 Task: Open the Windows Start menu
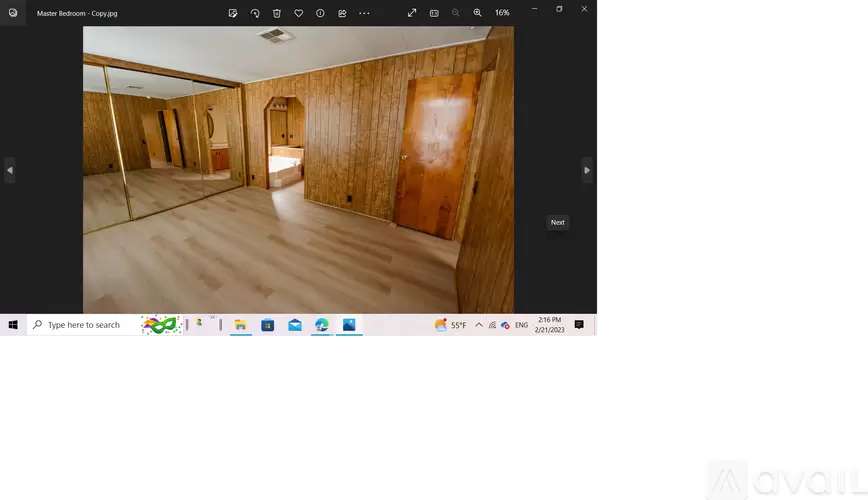[13, 325]
